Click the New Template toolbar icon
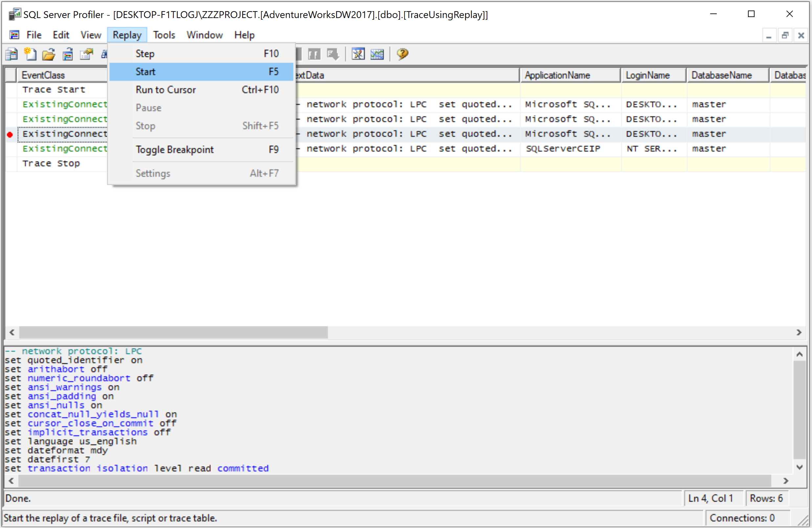 point(30,54)
